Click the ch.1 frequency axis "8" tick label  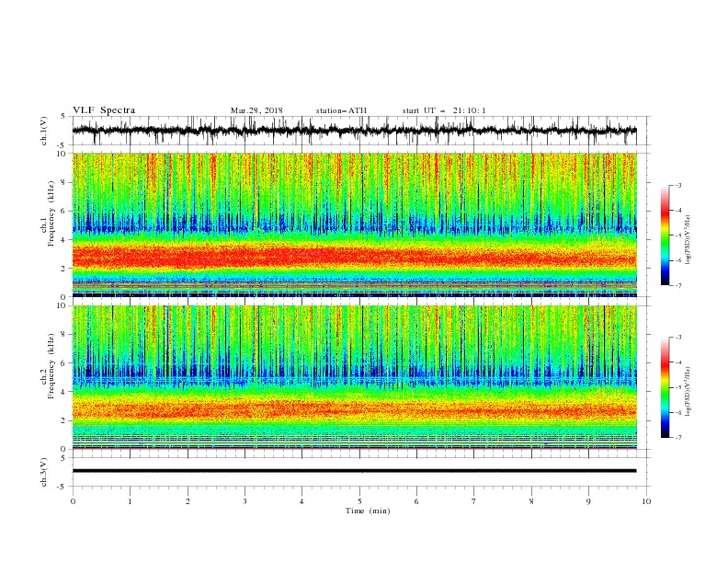pos(64,182)
